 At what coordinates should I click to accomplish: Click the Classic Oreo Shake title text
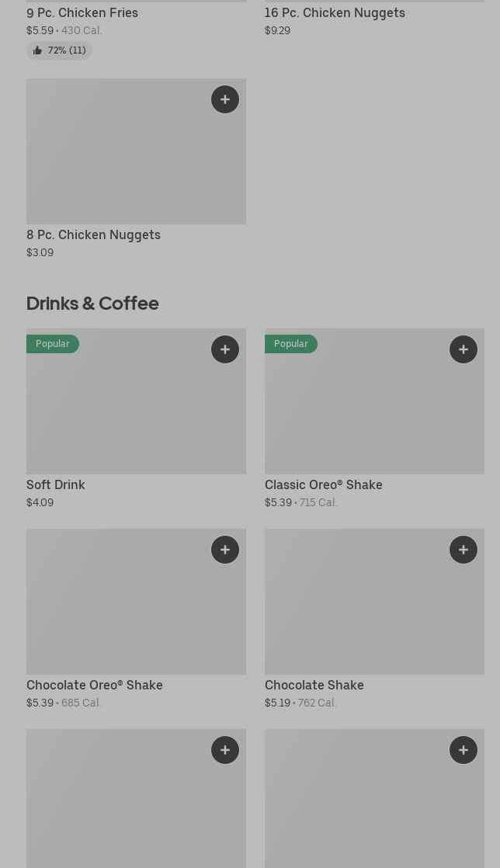324,484
